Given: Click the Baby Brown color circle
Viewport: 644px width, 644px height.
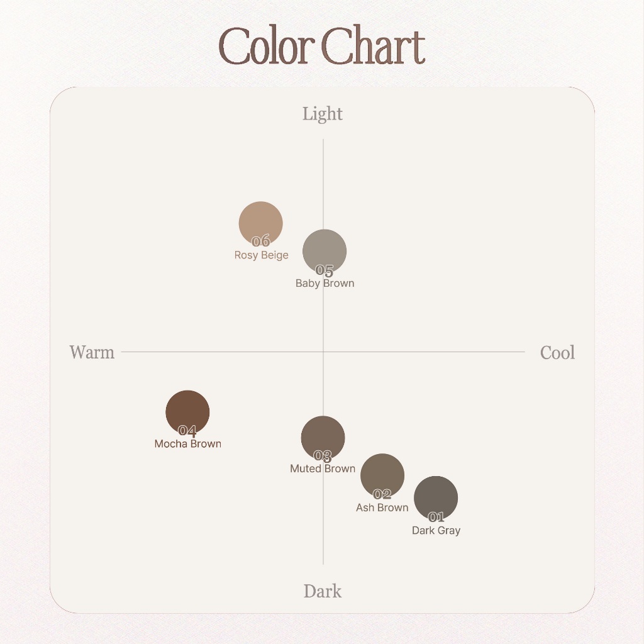Looking at the screenshot, I should [325, 252].
